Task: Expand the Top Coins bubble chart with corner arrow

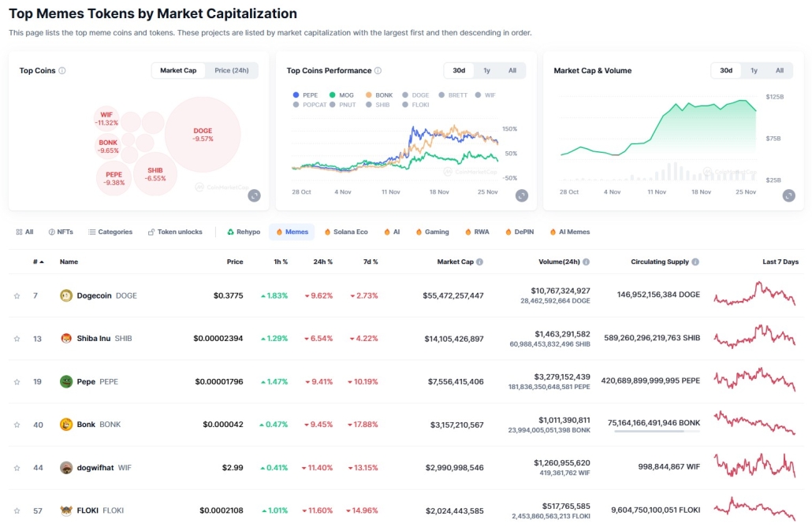Action: tap(254, 195)
